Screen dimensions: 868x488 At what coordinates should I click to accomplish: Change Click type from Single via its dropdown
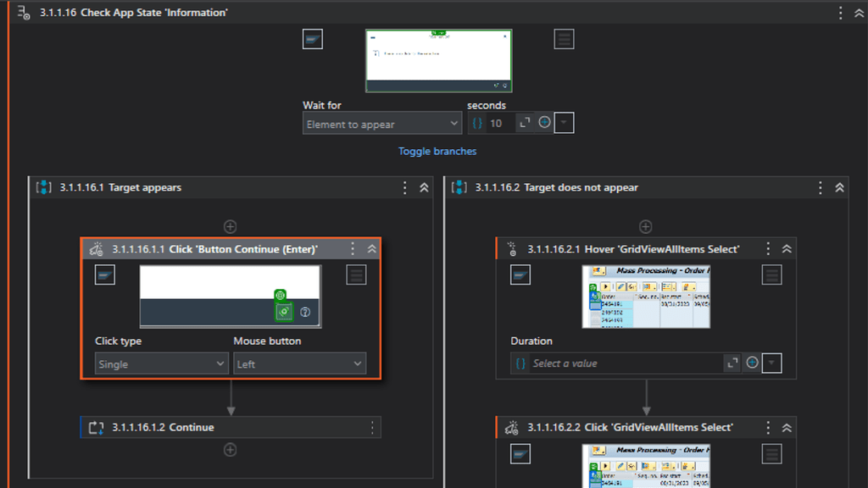pos(160,363)
